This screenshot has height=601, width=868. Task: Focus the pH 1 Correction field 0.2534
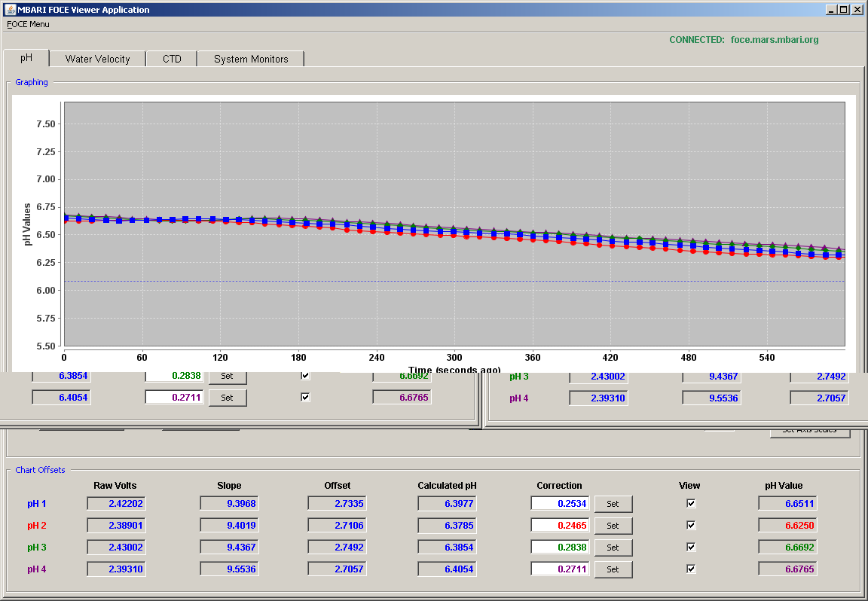(x=560, y=504)
